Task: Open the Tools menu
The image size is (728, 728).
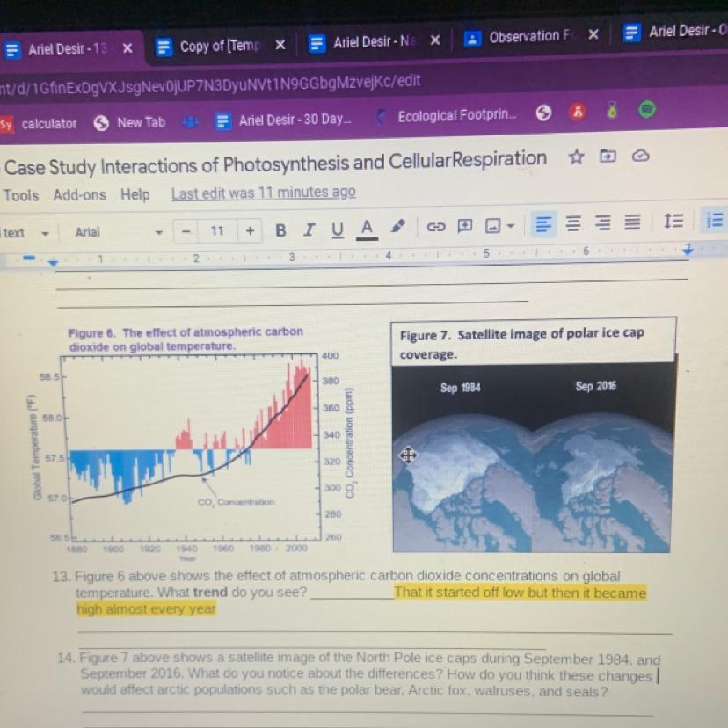Action: [x=21, y=195]
